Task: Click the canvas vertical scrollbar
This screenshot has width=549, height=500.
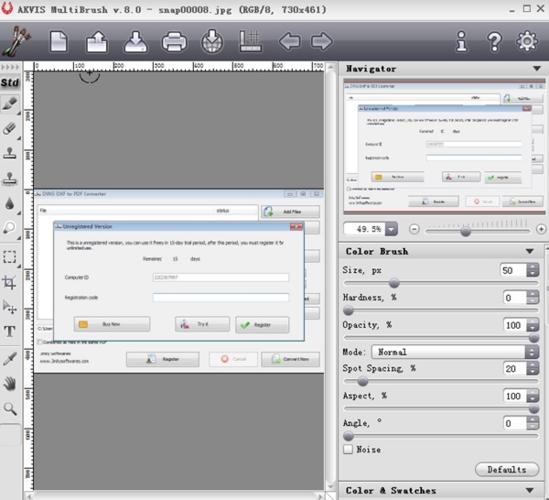Action: coord(331,277)
